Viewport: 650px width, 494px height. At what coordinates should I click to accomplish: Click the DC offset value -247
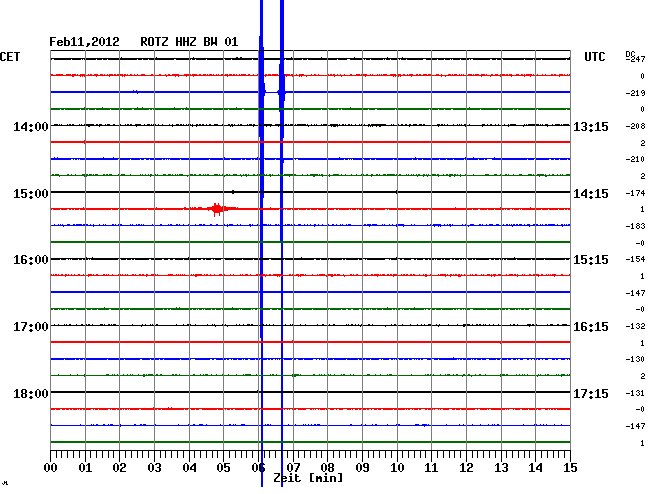pos(635,60)
